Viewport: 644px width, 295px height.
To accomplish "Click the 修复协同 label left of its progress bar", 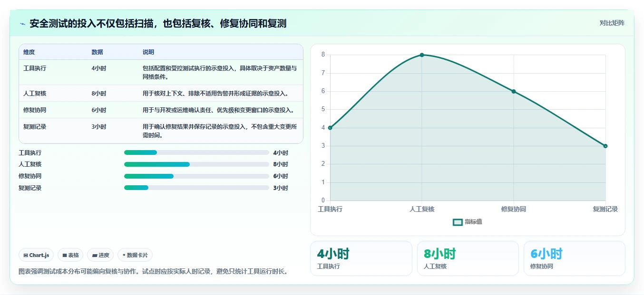I will pos(30,176).
